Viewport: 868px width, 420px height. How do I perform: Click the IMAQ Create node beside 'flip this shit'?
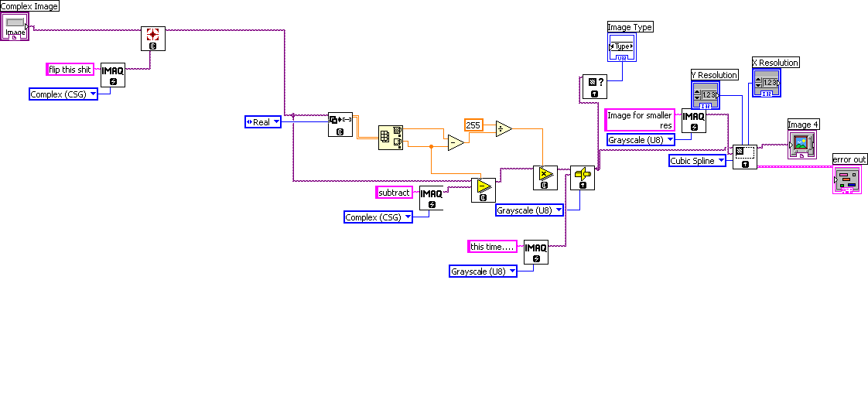coord(113,75)
